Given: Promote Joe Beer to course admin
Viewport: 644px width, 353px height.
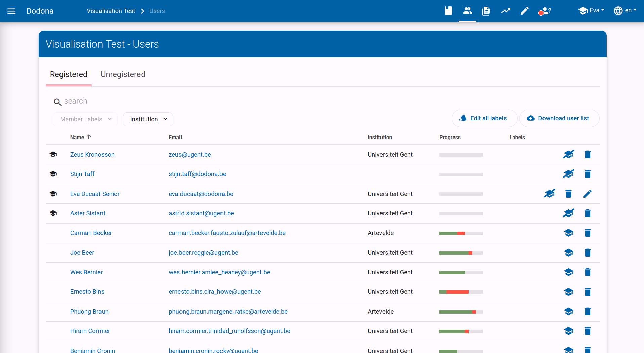Looking at the screenshot, I should click(x=568, y=253).
